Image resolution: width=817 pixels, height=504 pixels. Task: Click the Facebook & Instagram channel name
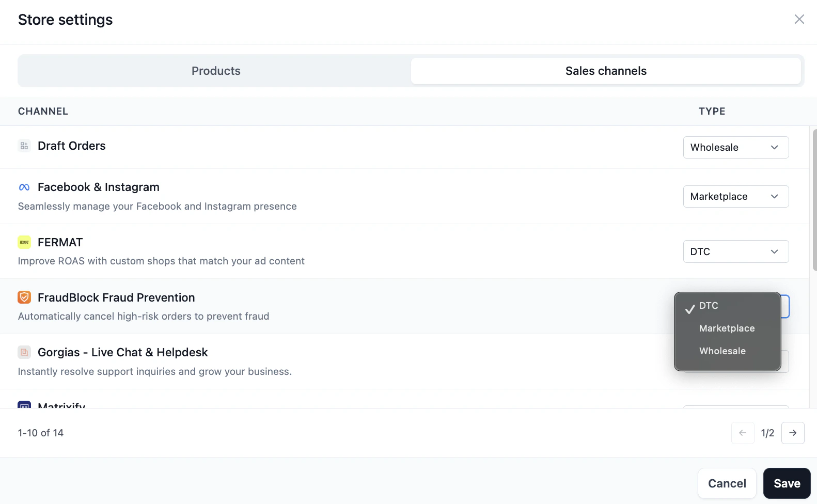[x=99, y=187]
